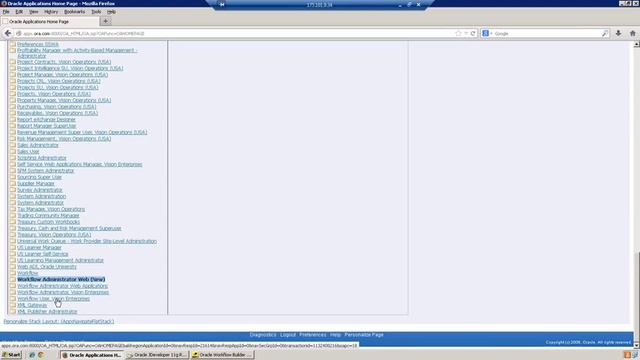Open the Workflow responsibility link

(27, 273)
